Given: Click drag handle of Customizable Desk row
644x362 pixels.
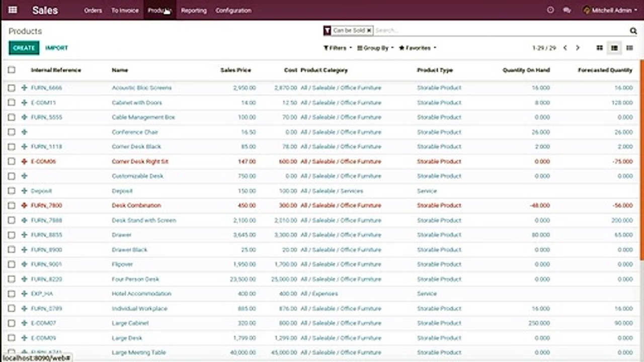Looking at the screenshot, I should (x=24, y=176).
